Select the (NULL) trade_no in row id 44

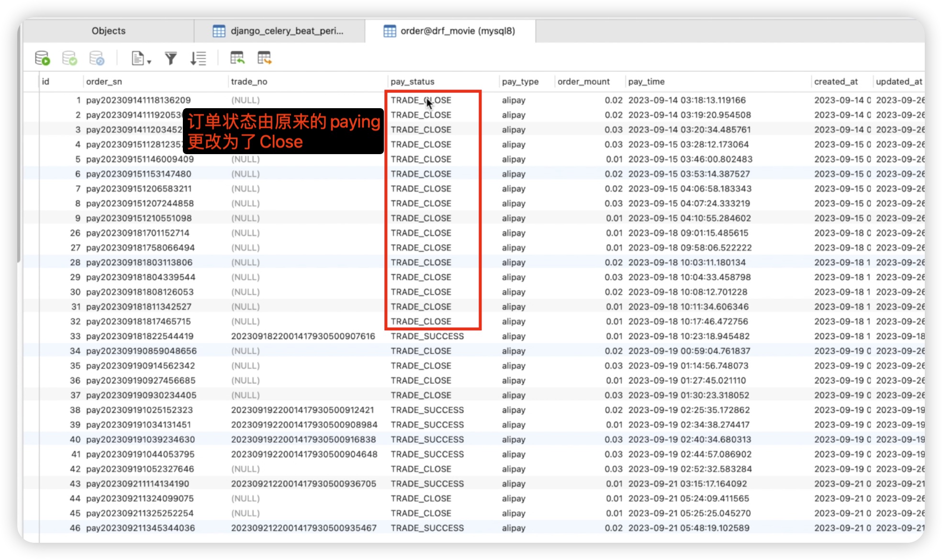[x=246, y=498]
